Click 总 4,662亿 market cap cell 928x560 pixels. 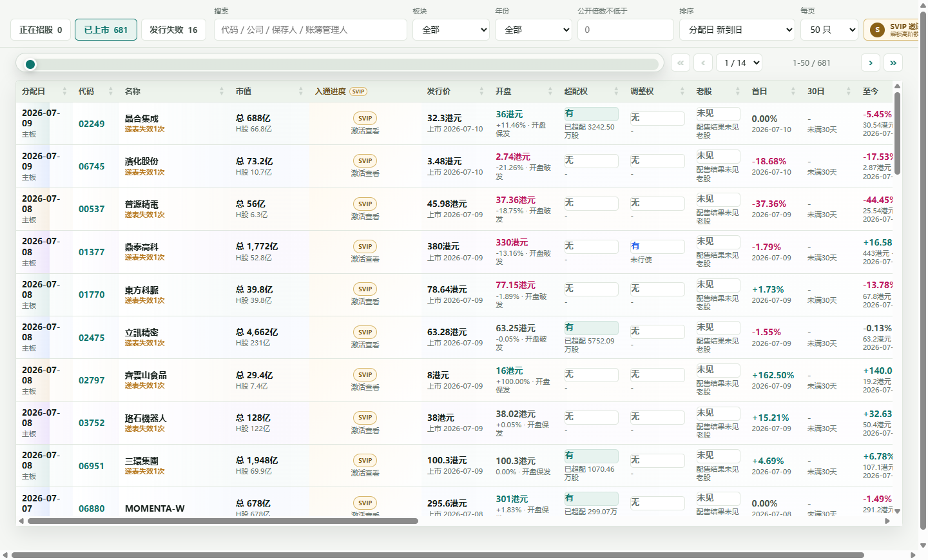point(257,332)
